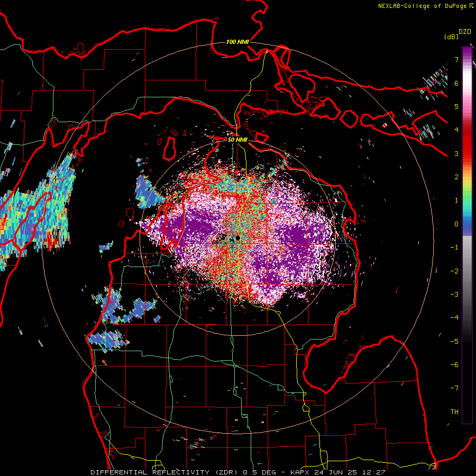The height and width of the screenshot is (476, 476).
Task: Select the -4 value on the scale
Action: pyautogui.click(x=454, y=318)
